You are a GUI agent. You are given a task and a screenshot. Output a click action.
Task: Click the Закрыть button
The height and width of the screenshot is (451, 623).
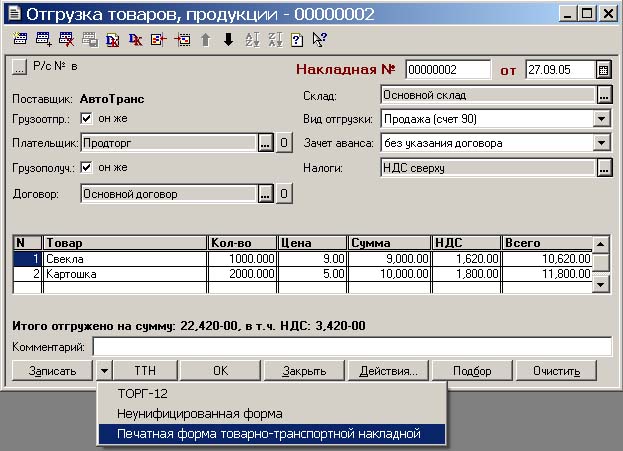pos(304,371)
